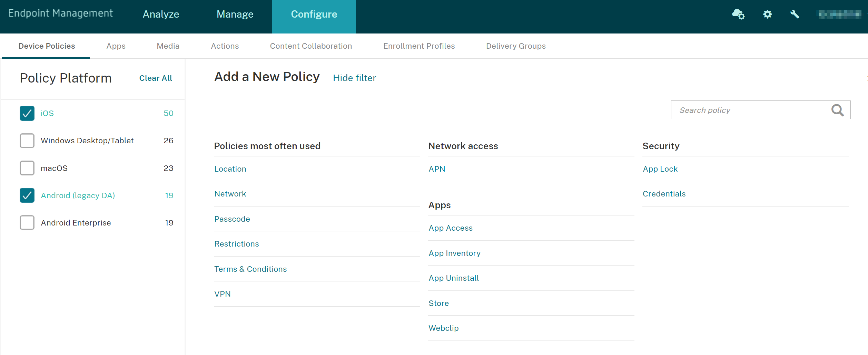Uncheck the iOS platform checkbox
This screenshot has width=868, height=355.
click(27, 113)
